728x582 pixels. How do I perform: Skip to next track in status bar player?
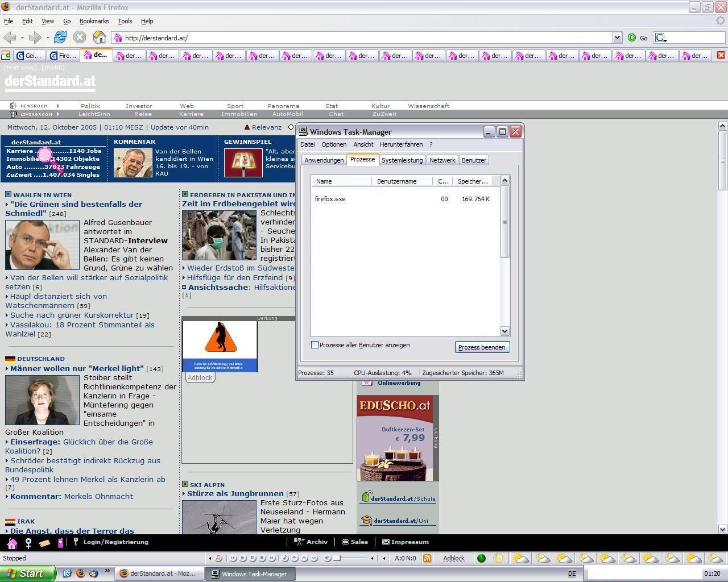pos(272,558)
